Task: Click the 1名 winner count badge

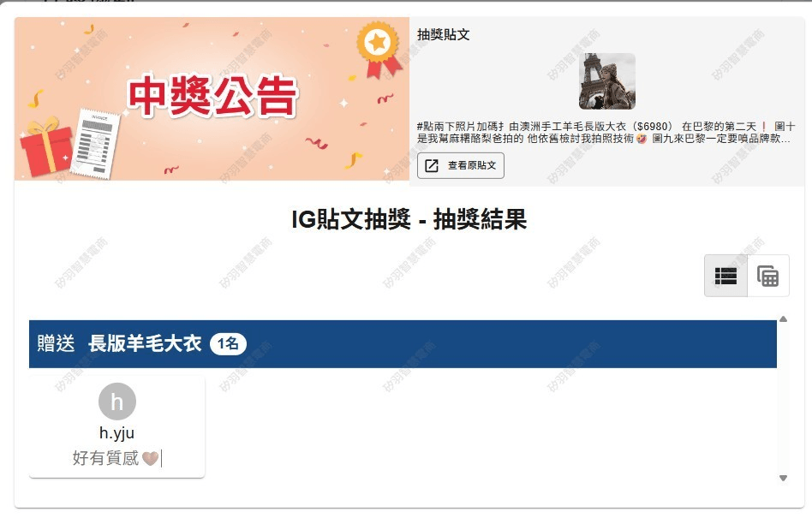Action: click(x=228, y=343)
